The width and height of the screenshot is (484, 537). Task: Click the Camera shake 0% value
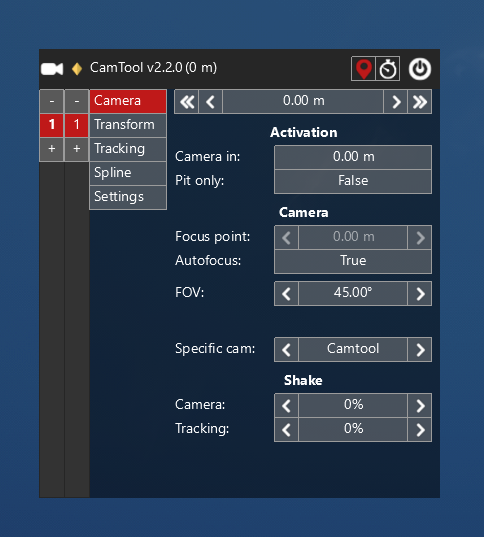[353, 405]
